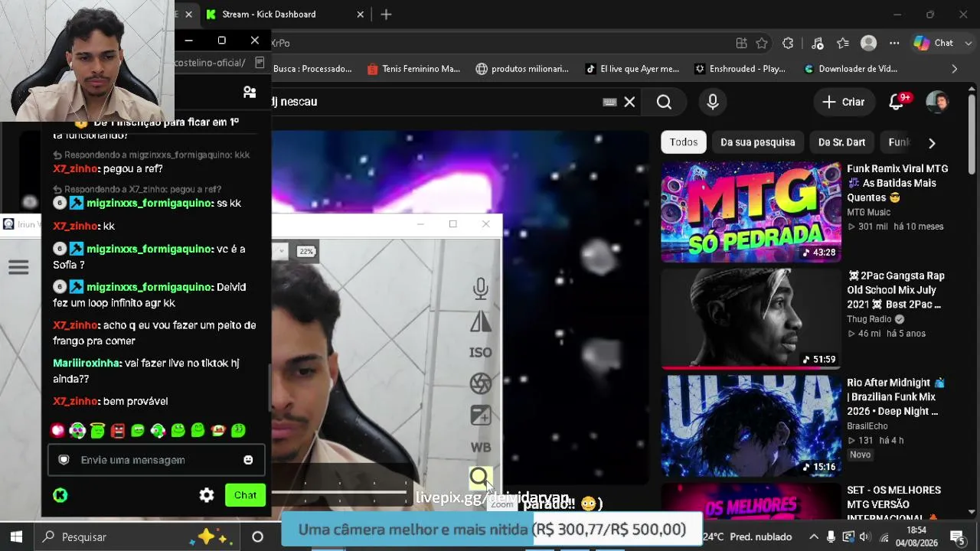Open the browser profile icon
Image resolution: width=980 pixels, height=551 pixels.
coord(868,43)
